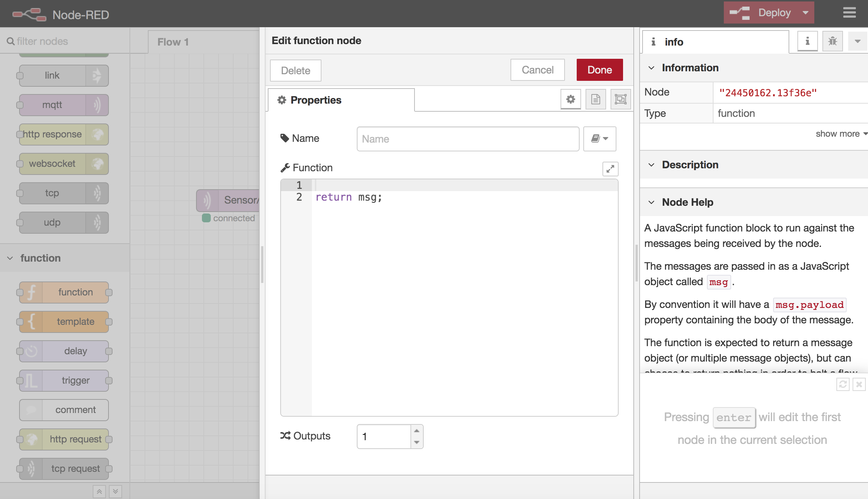Click show more in Information
Viewport: 868px width, 499px height.
(841, 134)
